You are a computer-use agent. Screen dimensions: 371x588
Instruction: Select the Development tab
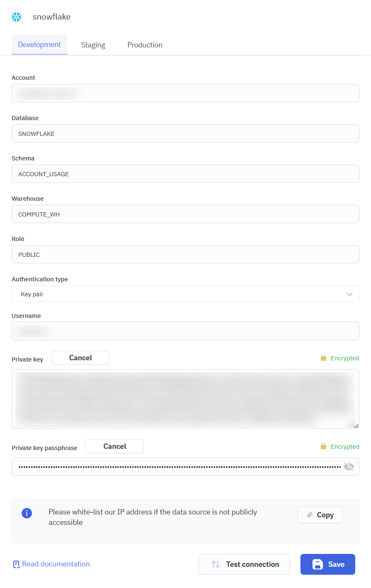[x=39, y=44]
